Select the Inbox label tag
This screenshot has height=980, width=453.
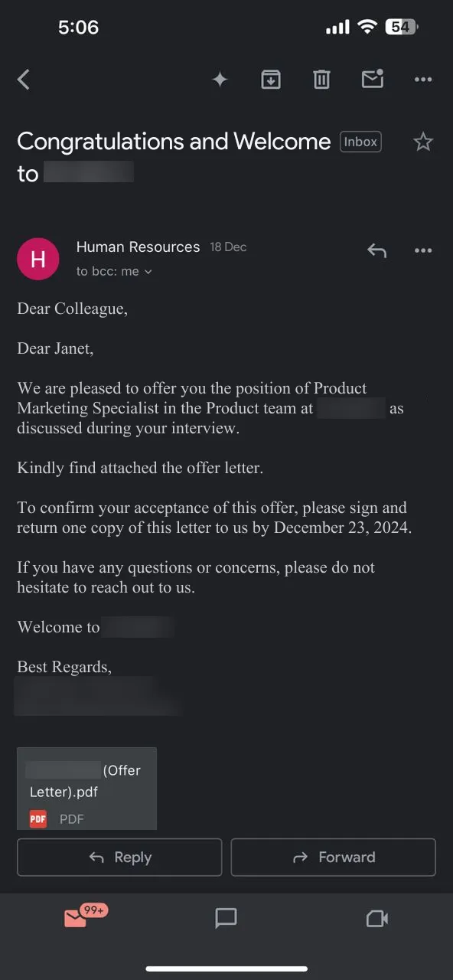(x=360, y=142)
